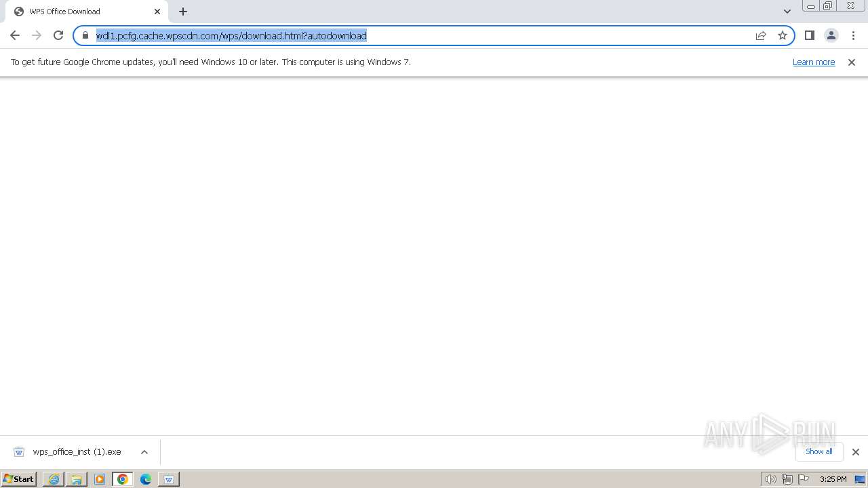Open Learn more link about Chrome updates
The image size is (868, 488).
coord(814,62)
